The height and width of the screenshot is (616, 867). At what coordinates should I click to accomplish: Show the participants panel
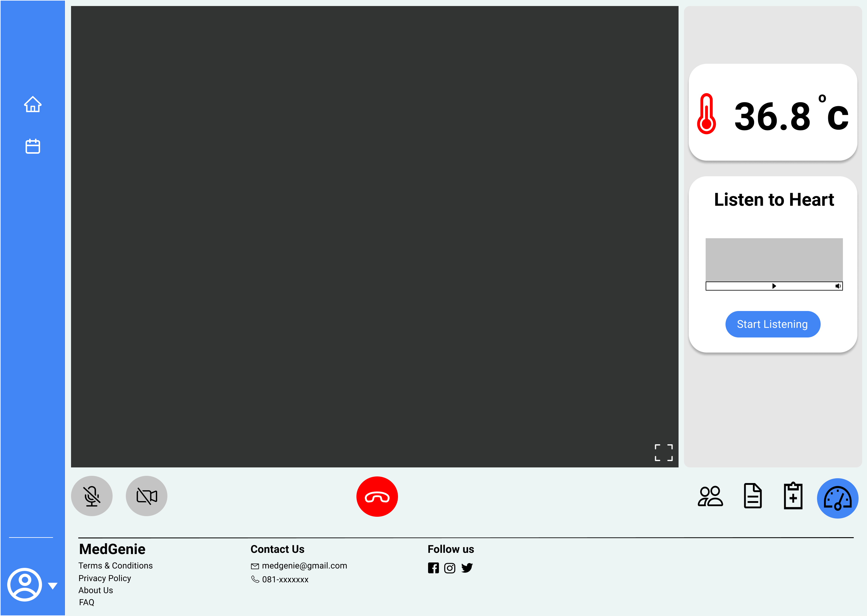[710, 497]
